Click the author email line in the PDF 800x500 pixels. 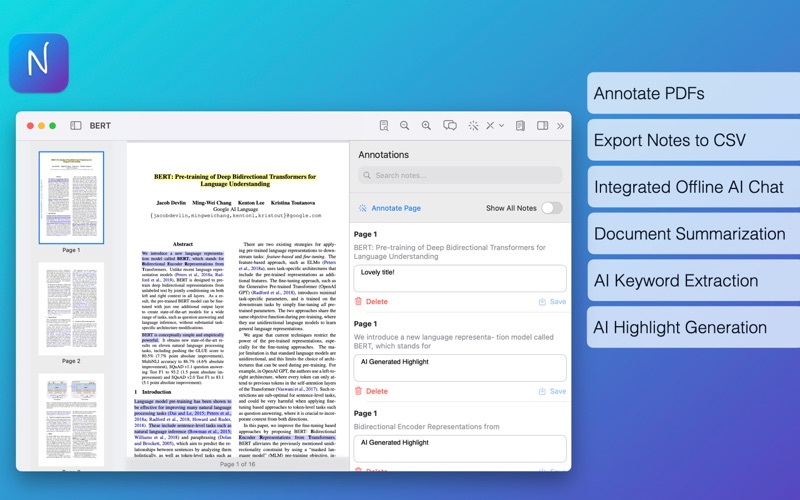(x=236, y=216)
